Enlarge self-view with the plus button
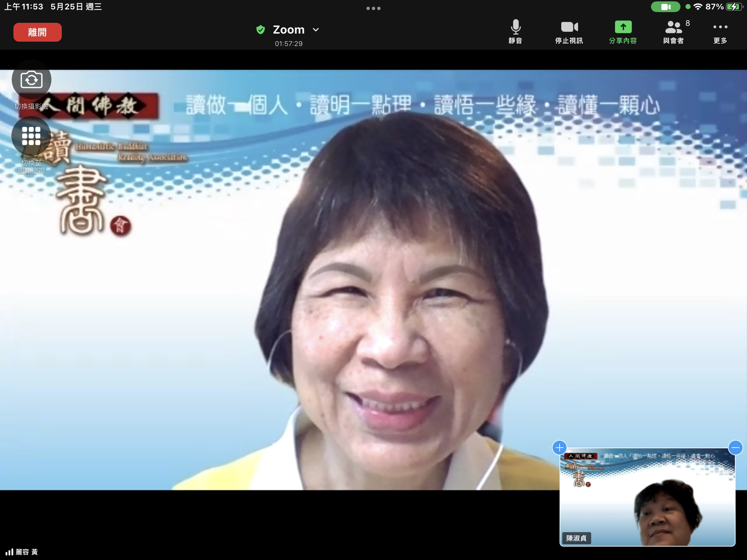Screen dimensions: 747x560 tap(559, 448)
